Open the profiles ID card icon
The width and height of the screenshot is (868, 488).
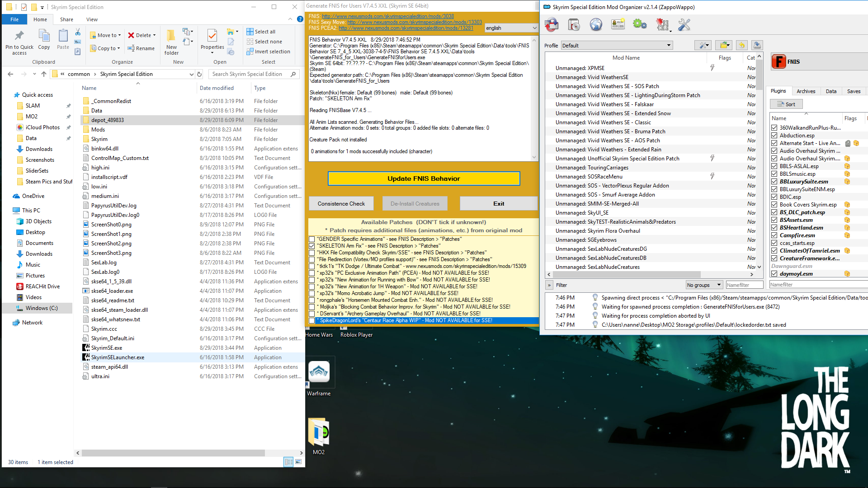tap(618, 25)
